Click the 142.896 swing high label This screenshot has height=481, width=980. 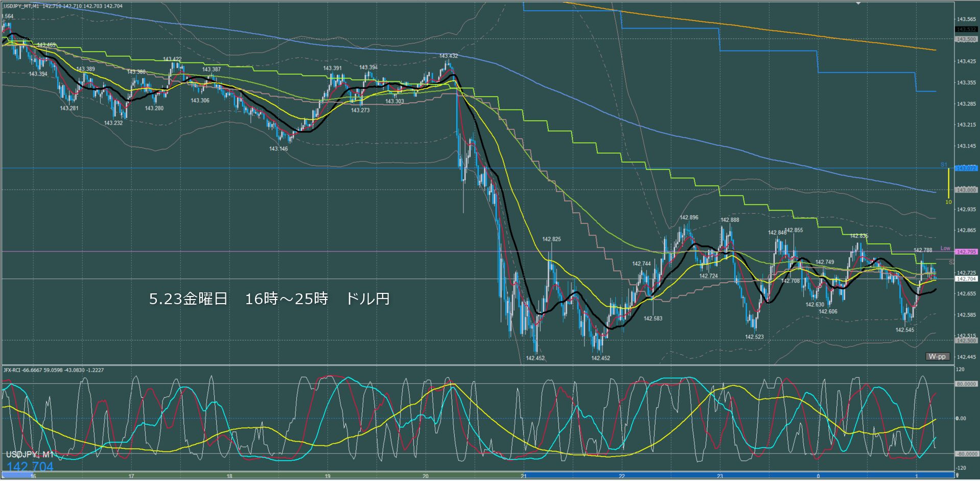point(689,218)
